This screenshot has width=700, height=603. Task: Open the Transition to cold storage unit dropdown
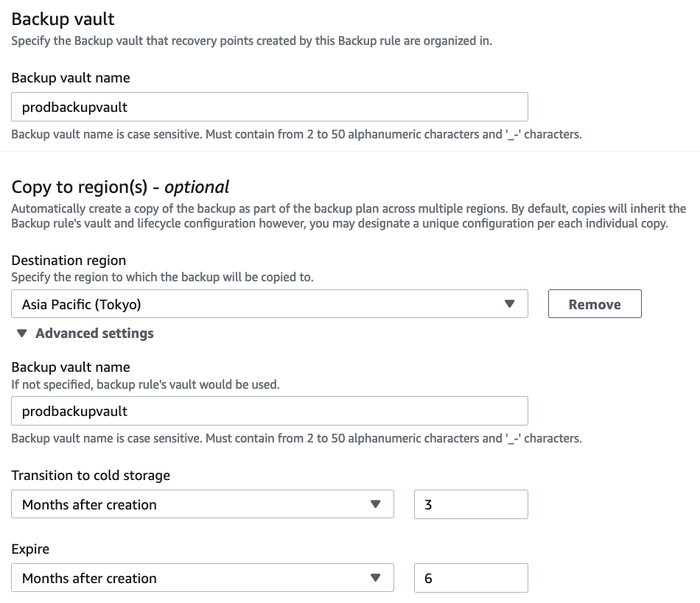click(x=203, y=504)
